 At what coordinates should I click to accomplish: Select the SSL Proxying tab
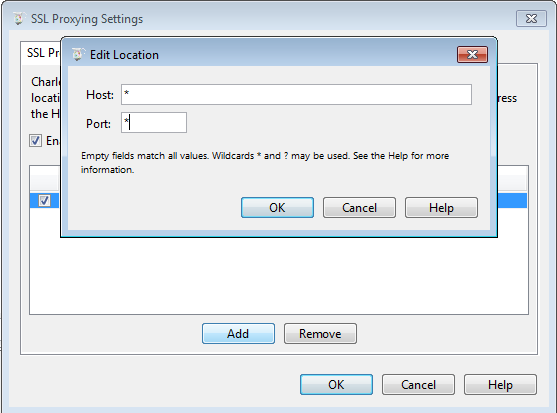[41, 53]
